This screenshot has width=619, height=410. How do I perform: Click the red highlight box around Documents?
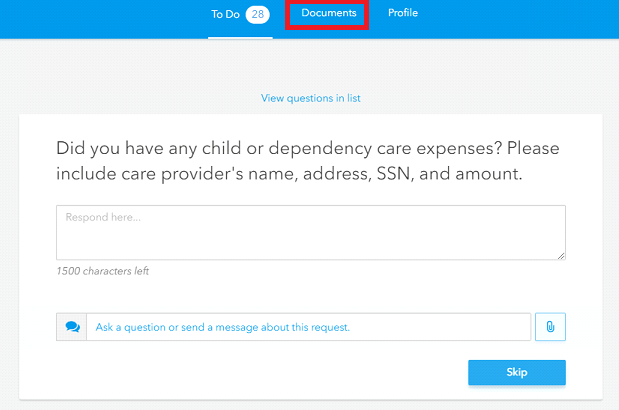coord(327,14)
